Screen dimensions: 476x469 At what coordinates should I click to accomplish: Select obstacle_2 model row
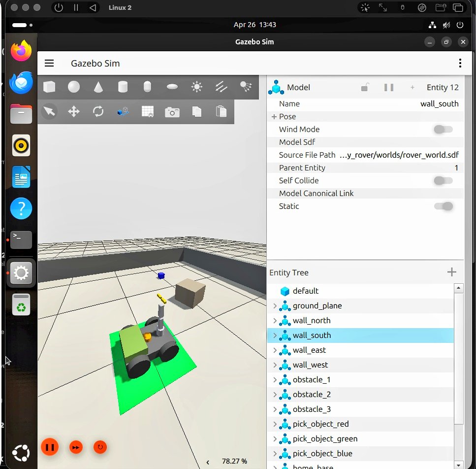pyautogui.click(x=360, y=395)
